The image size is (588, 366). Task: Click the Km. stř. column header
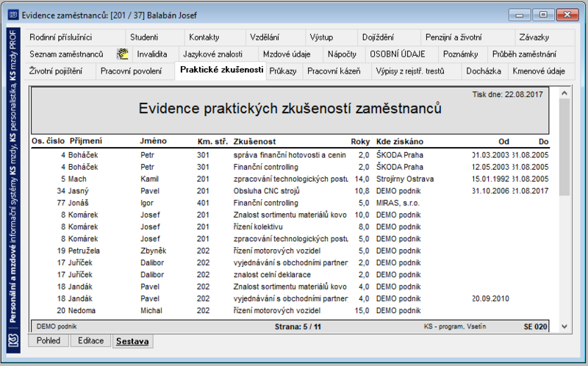click(x=212, y=142)
